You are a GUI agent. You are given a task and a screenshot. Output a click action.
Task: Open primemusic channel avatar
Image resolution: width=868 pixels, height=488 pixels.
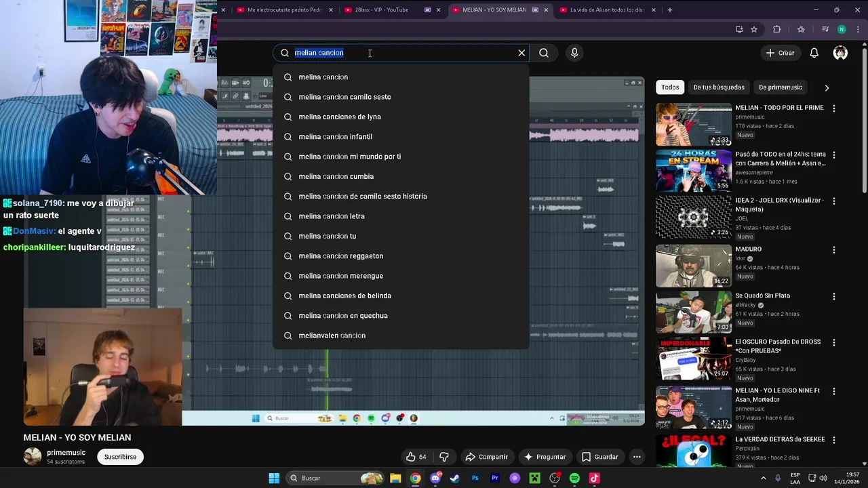[33, 456]
